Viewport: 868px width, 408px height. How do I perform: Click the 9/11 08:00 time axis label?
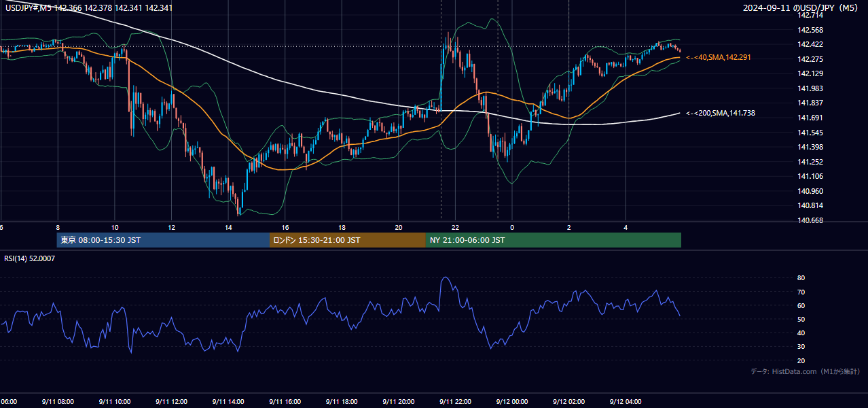click(x=58, y=401)
